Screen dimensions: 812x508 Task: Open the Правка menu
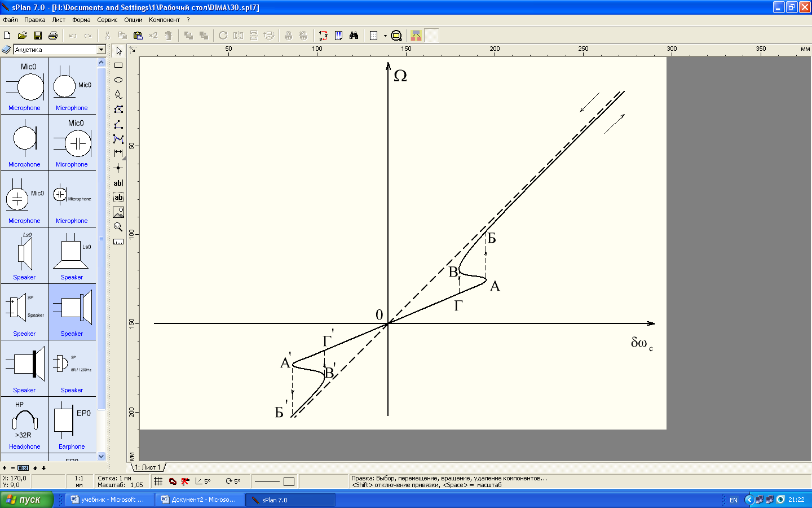(35, 20)
